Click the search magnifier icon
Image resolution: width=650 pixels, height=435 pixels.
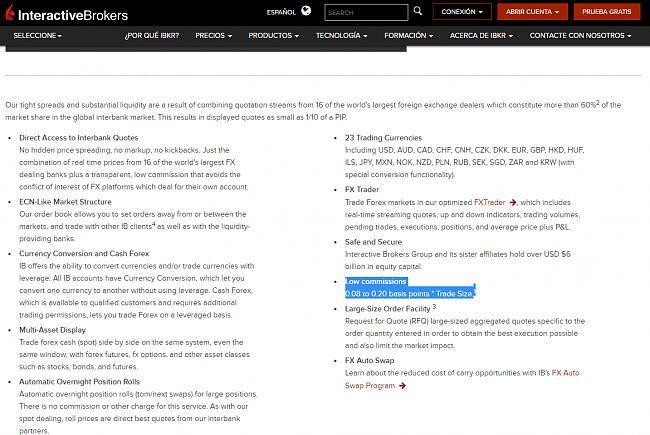point(418,11)
